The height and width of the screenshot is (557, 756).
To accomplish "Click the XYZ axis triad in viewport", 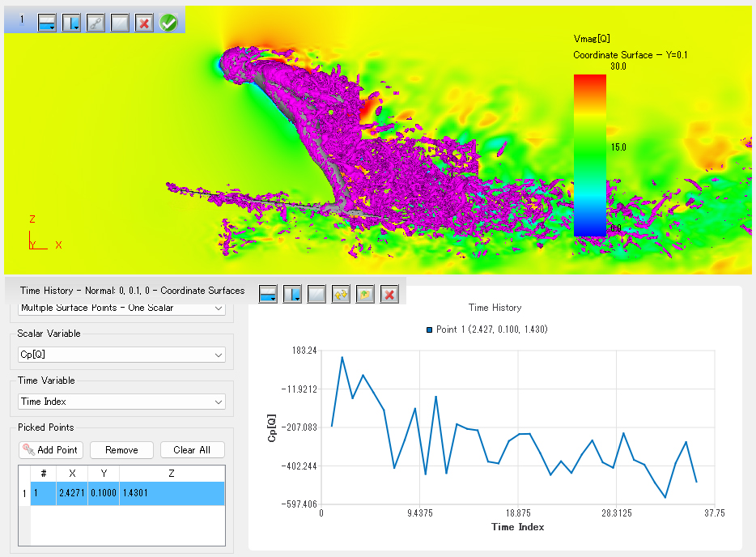I will tap(45, 233).
